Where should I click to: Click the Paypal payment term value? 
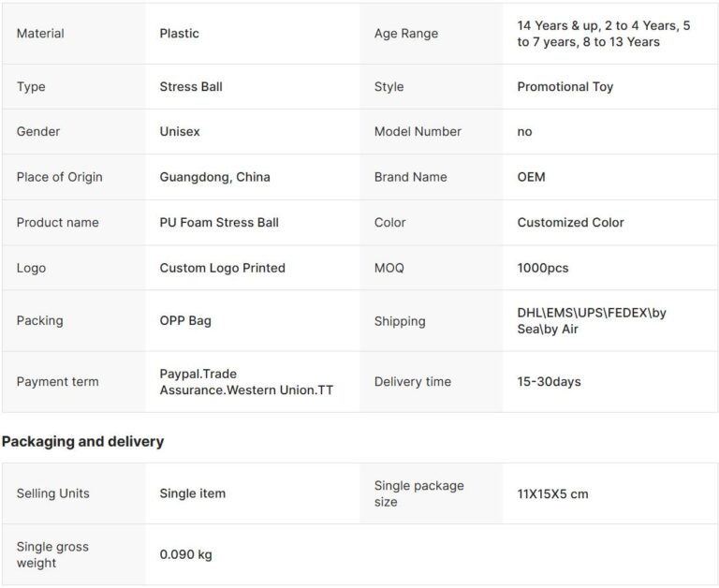click(246, 381)
